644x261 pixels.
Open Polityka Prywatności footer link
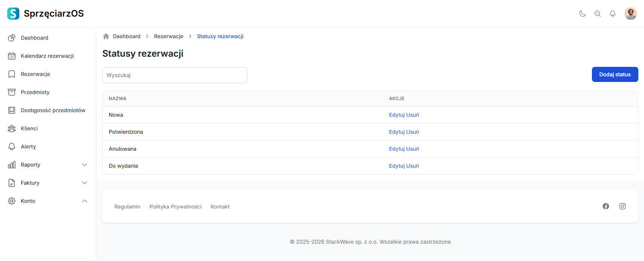(x=175, y=207)
